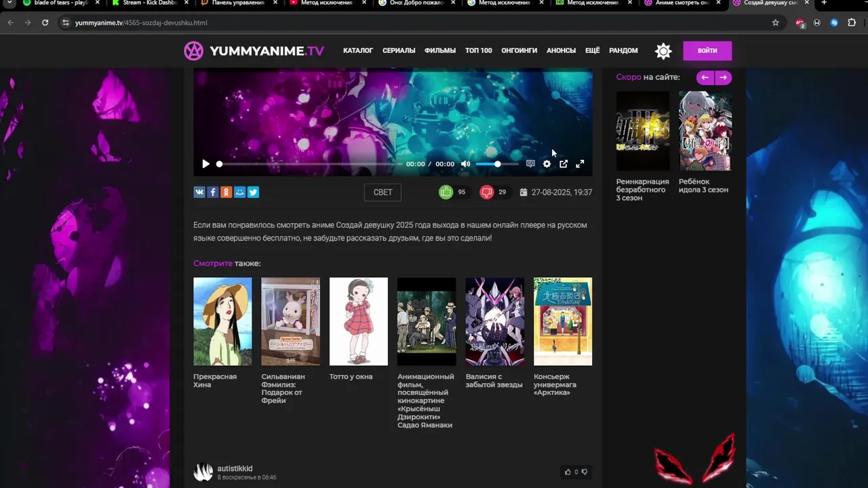The height and width of the screenshot is (488, 868).
Task: Switch to Аниме смотреть онлайн tab
Action: tap(682, 3)
